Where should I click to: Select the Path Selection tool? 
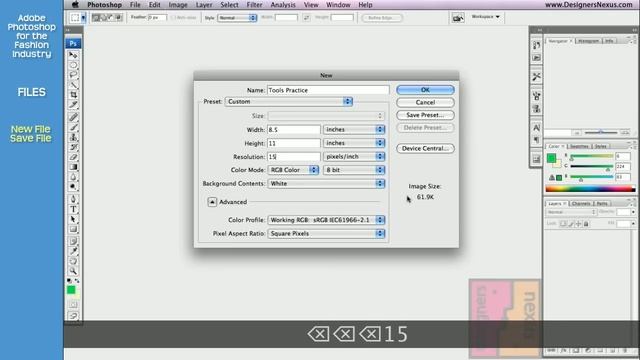(x=73, y=219)
